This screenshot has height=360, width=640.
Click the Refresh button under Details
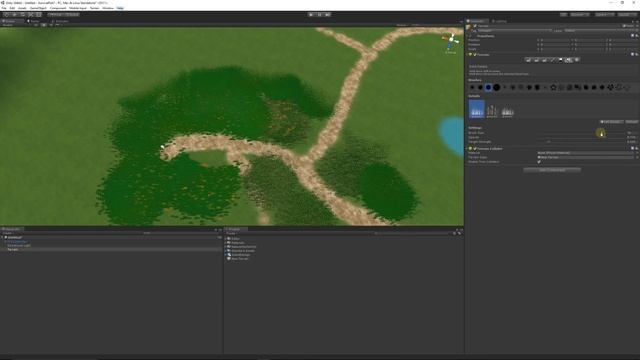coord(631,122)
